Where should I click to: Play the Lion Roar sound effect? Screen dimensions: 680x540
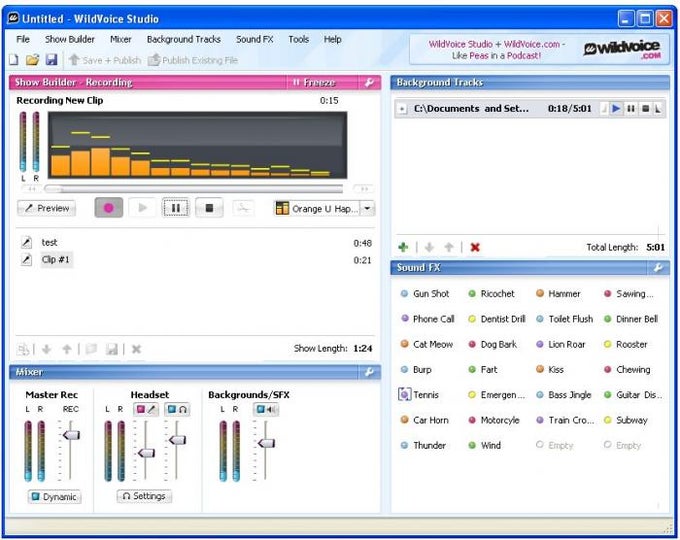click(x=561, y=344)
